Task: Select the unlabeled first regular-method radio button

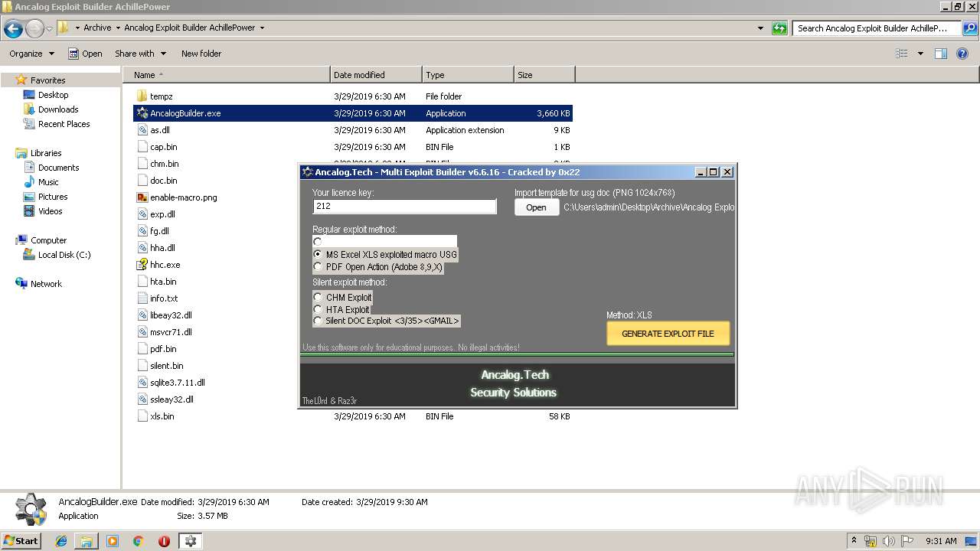Action: point(318,242)
